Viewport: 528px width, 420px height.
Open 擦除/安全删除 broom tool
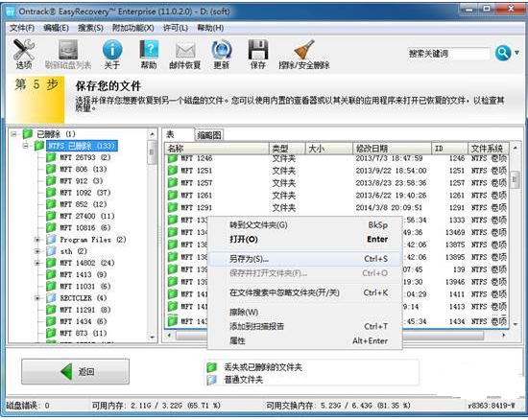[303, 54]
